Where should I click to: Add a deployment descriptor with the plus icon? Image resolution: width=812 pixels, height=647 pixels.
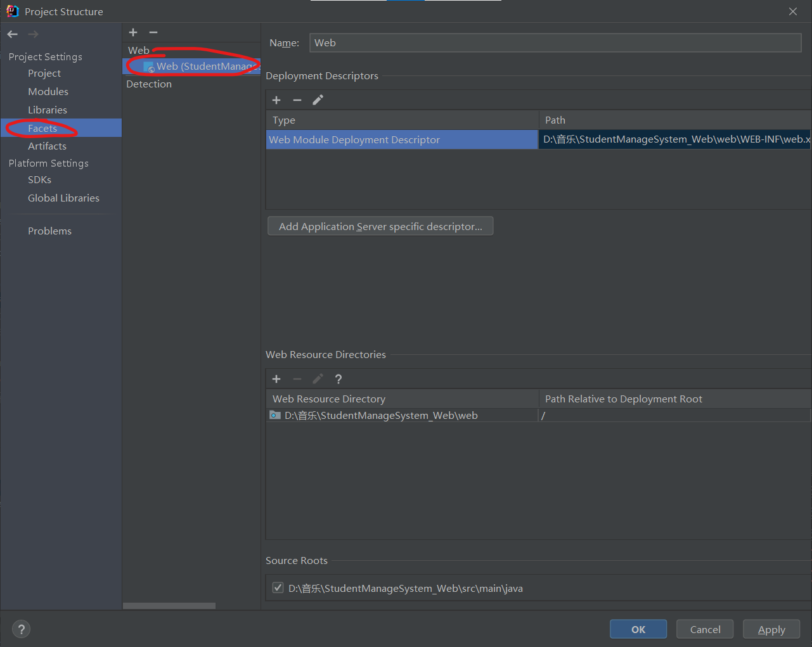click(276, 100)
